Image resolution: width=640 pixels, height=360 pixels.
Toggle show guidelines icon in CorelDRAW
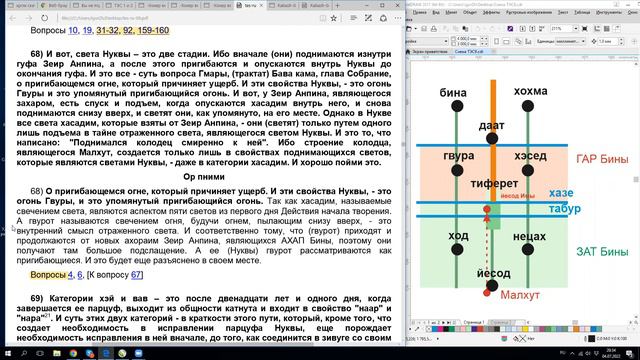pyautogui.click(x=617, y=29)
